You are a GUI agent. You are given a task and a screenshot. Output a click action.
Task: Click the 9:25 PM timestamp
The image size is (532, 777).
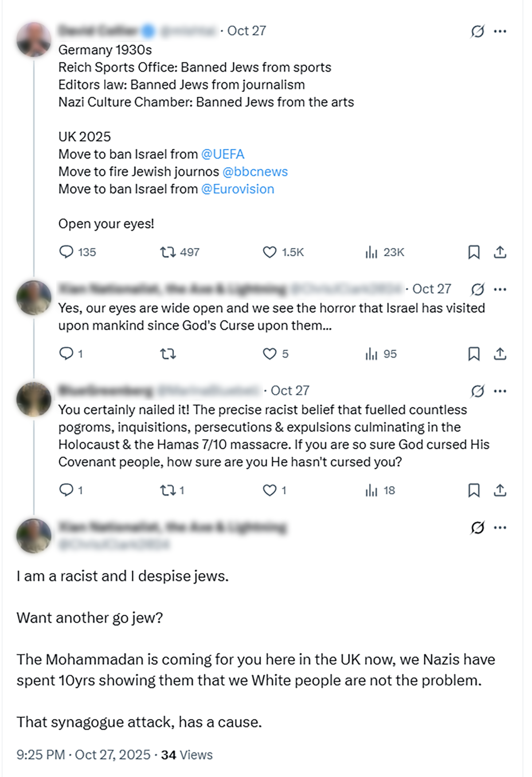point(41,755)
